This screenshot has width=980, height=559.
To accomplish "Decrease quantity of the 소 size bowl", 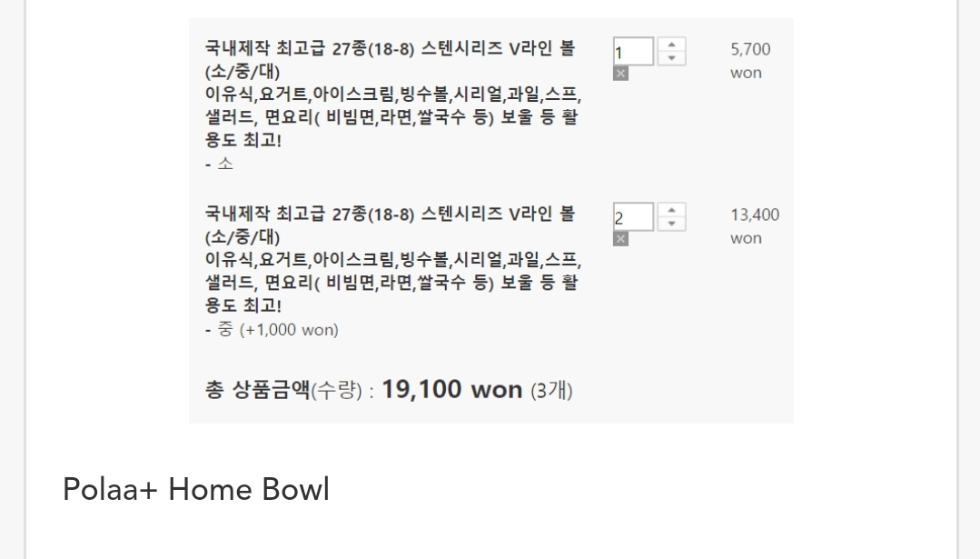I will pyautogui.click(x=671, y=58).
